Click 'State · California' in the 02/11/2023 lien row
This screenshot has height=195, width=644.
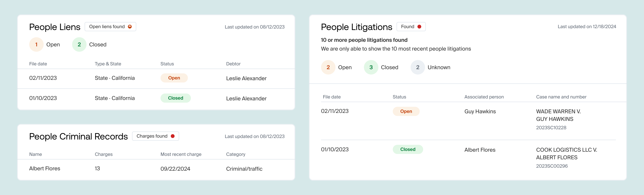pos(115,78)
